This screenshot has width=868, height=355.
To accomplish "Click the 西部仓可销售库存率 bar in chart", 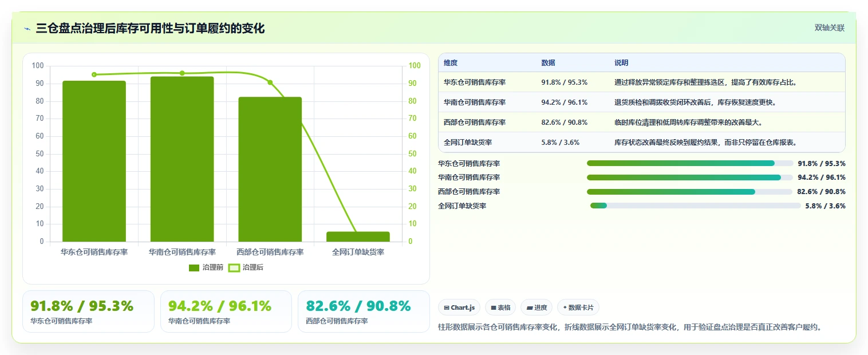I will [270, 169].
